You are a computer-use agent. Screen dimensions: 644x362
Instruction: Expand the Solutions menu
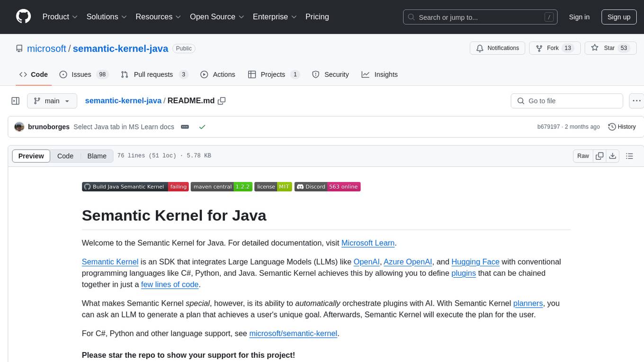point(107,17)
